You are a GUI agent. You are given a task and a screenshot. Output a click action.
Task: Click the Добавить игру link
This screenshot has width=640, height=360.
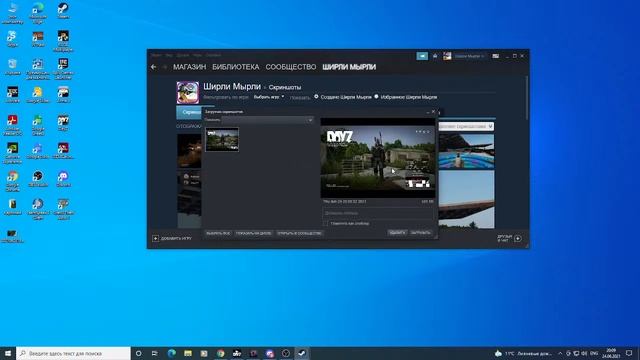[x=176, y=238]
